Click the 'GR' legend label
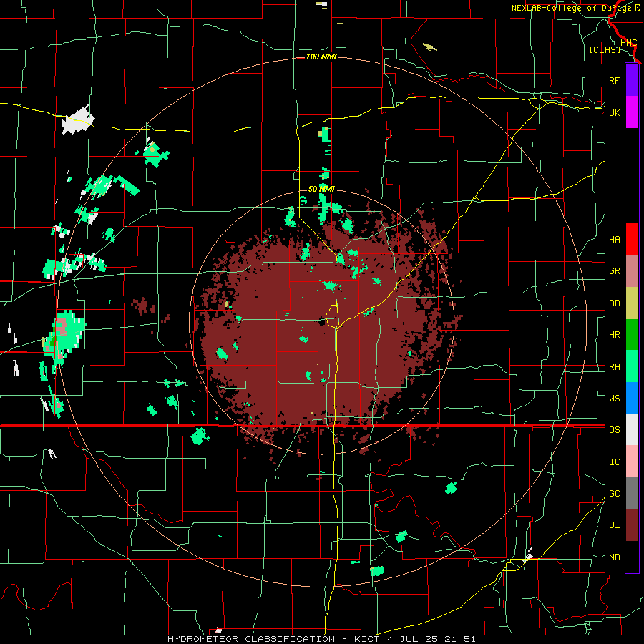Image resolution: width=644 pixels, height=644 pixels. coord(614,271)
